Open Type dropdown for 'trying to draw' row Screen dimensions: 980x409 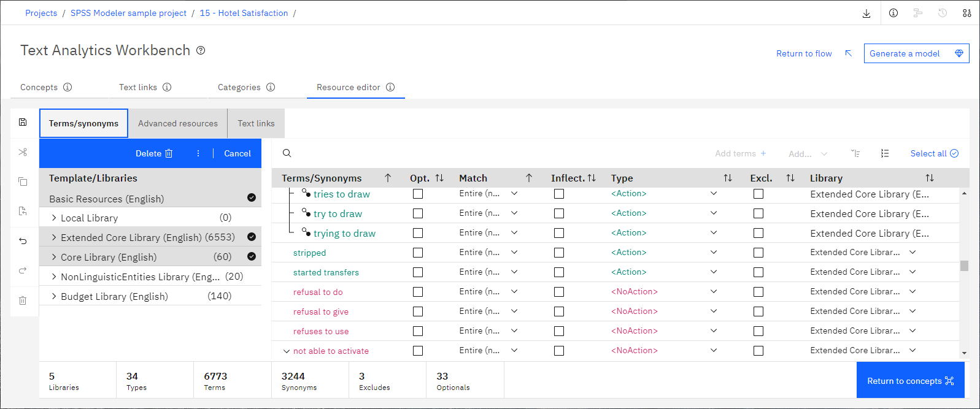[x=714, y=232]
